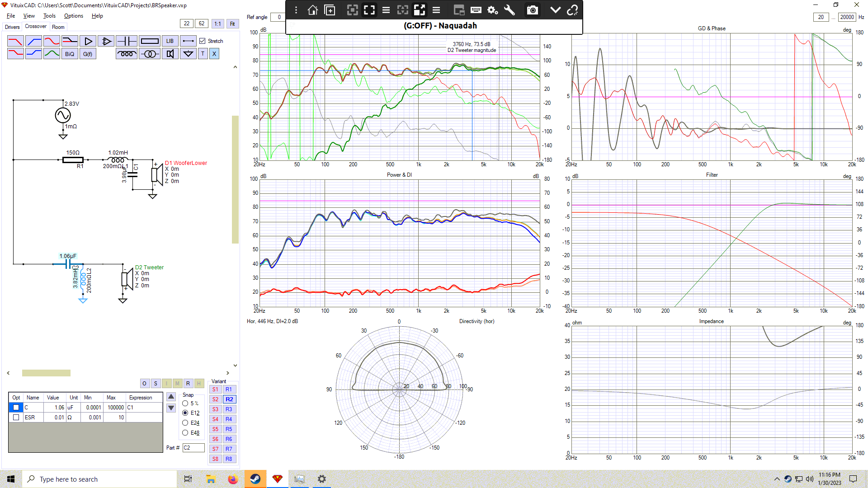Add the green peaking filter block
The height and width of the screenshot is (488, 868).
click(52, 54)
